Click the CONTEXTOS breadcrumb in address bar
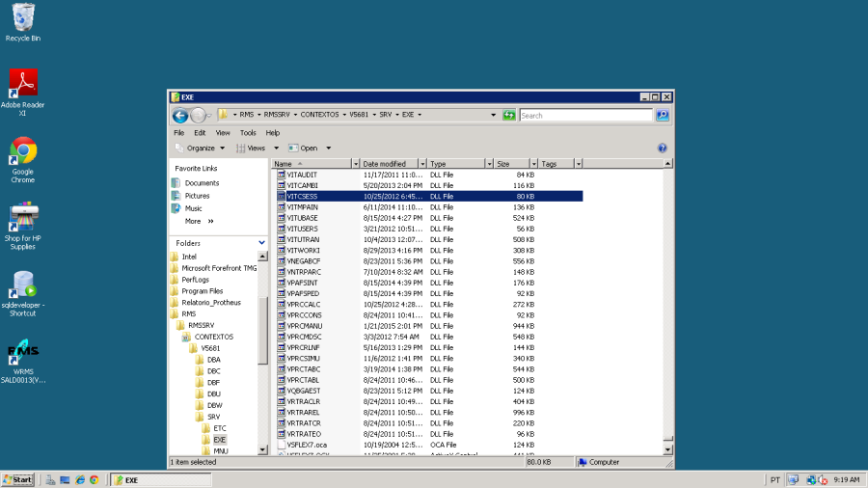Image resolution: width=868 pixels, height=488 pixels. point(319,115)
